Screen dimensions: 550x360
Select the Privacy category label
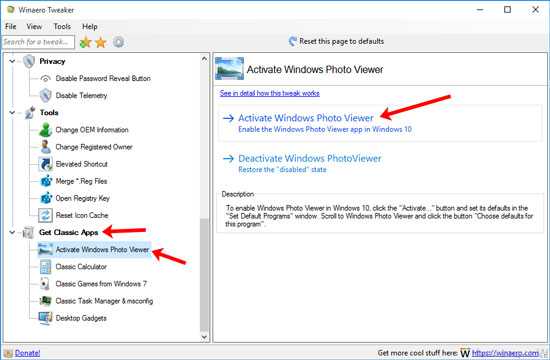tap(52, 61)
